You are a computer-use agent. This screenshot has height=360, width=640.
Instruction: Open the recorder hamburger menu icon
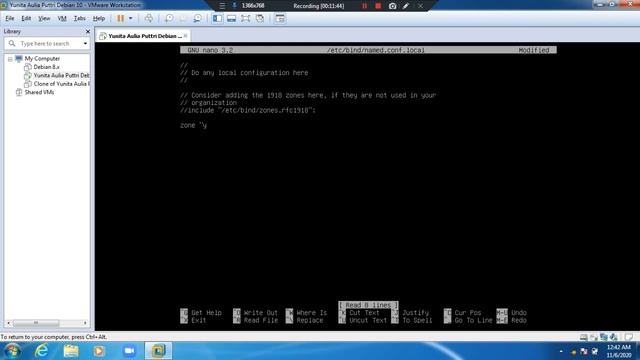(x=222, y=6)
